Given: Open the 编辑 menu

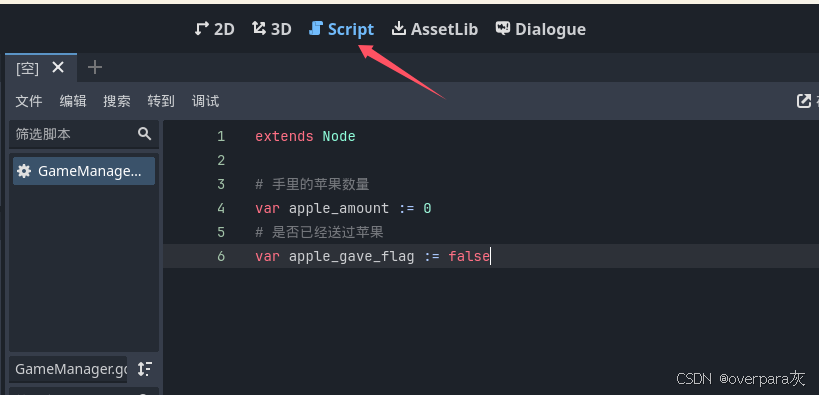Looking at the screenshot, I should point(73,101).
